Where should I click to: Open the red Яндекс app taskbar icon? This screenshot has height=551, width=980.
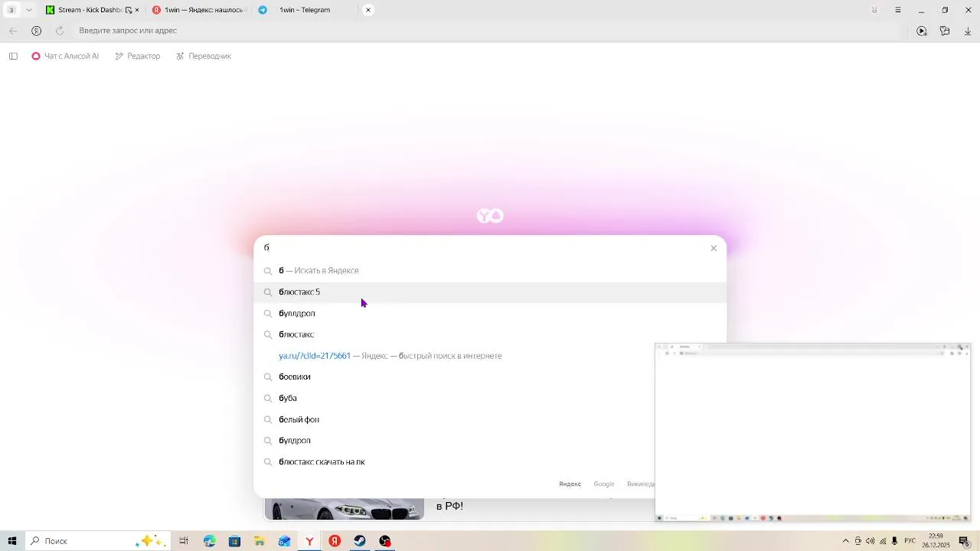335,541
